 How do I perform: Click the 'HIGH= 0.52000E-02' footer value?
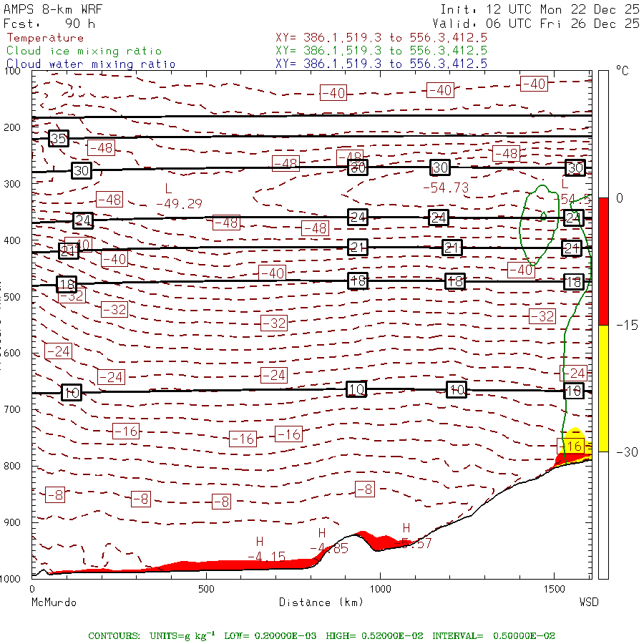(374, 636)
